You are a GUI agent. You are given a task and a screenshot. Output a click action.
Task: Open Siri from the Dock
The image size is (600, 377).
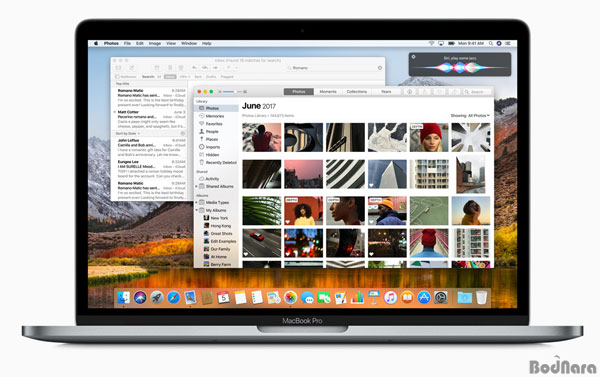pyautogui.click(x=140, y=297)
